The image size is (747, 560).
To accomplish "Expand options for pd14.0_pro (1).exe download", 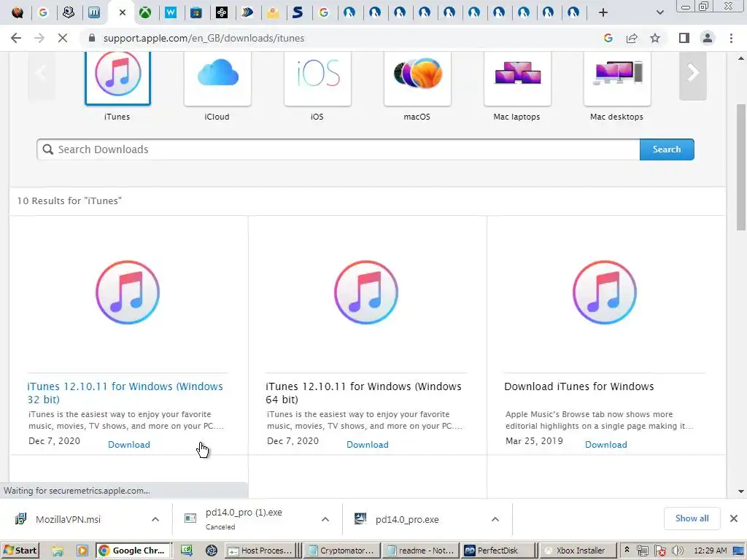I will tap(325, 519).
